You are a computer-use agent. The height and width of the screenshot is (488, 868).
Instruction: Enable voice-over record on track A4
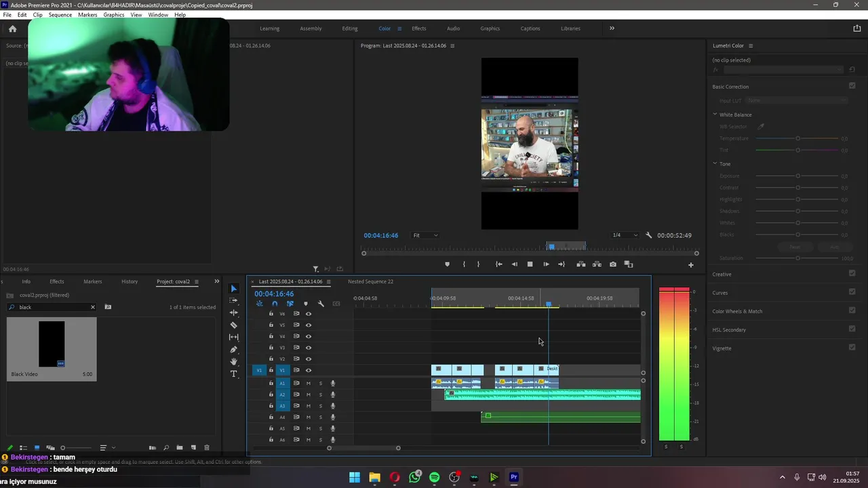coord(333,417)
